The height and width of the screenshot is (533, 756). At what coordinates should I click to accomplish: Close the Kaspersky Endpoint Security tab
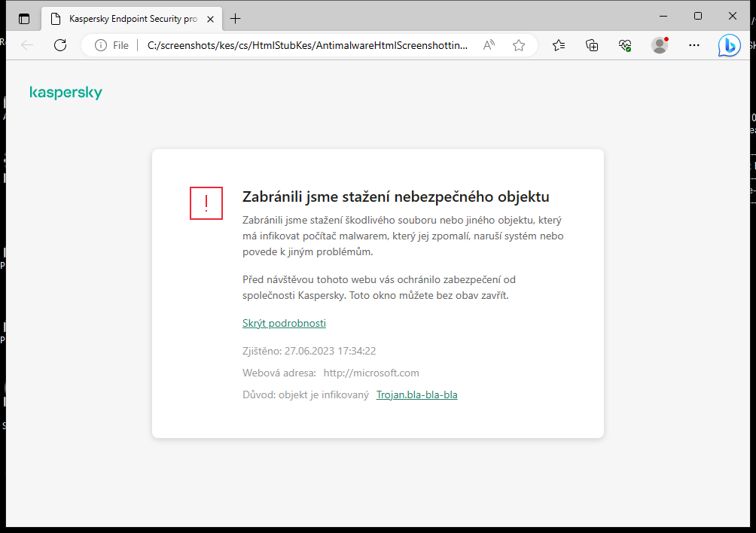[210, 19]
